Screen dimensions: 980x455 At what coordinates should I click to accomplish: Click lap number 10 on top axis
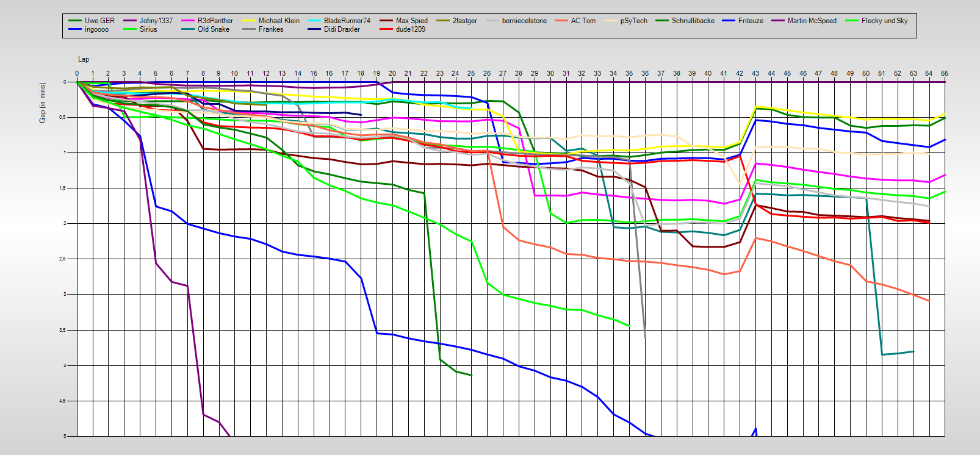pos(234,73)
